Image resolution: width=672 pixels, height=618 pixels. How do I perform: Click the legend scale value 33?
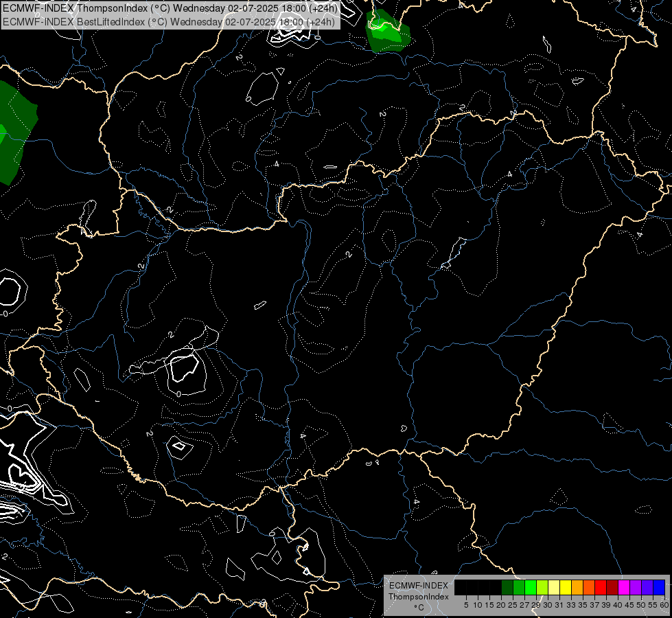tap(571, 605)
